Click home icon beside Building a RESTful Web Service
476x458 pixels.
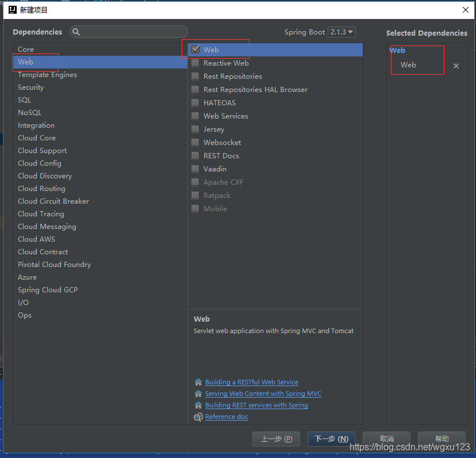(198, 382)
